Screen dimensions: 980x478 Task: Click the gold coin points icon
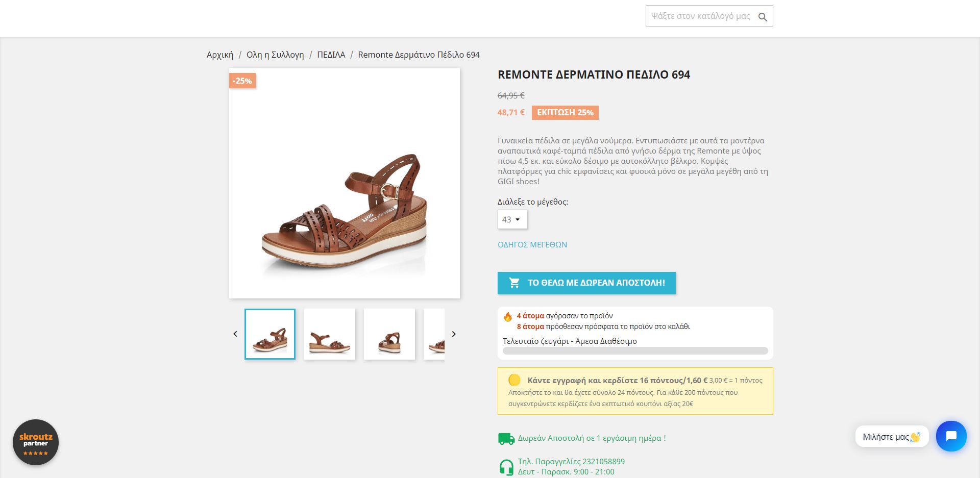[x=514, y=380]
